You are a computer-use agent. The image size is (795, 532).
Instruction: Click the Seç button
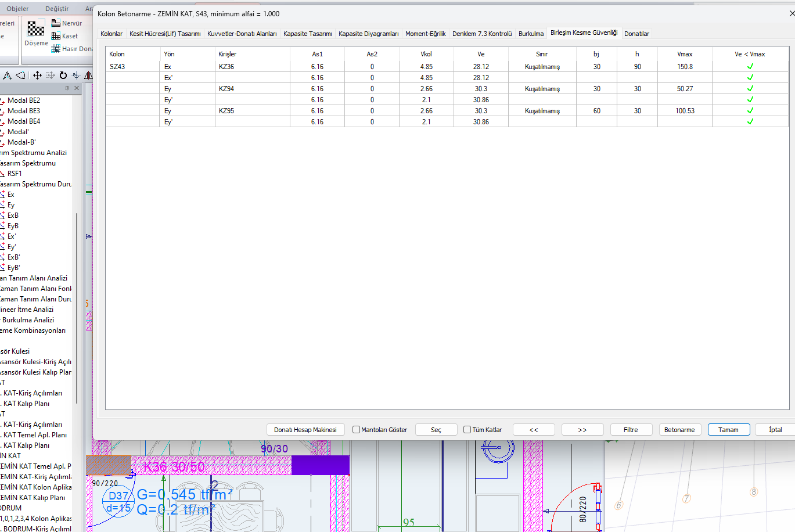coord(436,430)
